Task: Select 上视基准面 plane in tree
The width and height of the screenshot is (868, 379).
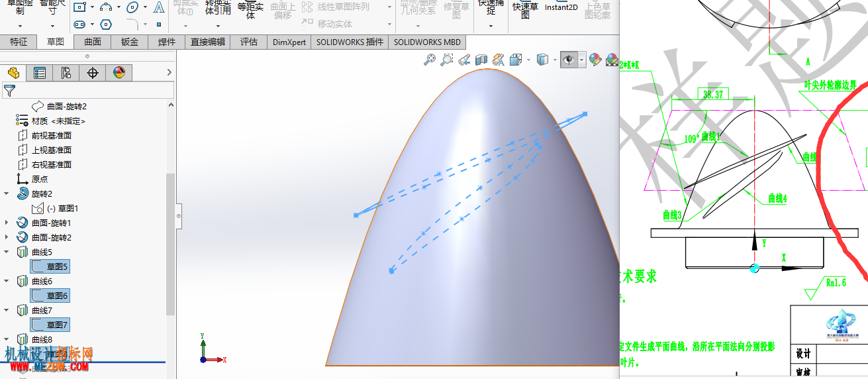Action: (52, 150)
